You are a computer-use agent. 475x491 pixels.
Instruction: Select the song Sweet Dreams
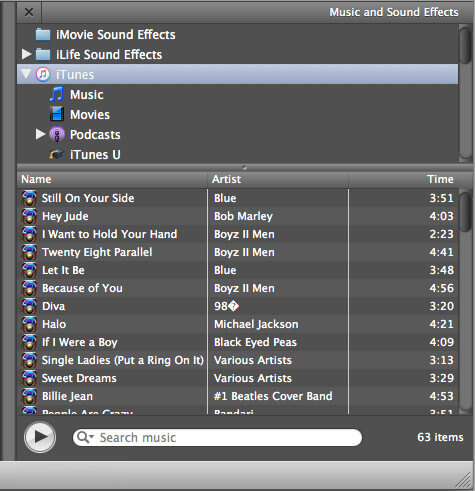click(x=79, y=378)
